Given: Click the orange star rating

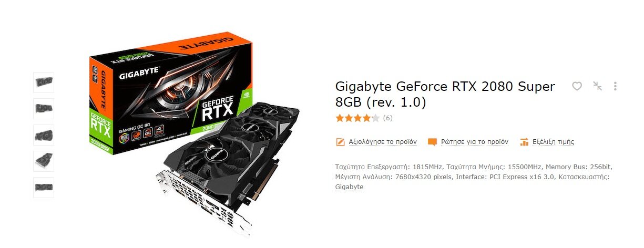Looking at the screenshot, I should pos(357,118).
